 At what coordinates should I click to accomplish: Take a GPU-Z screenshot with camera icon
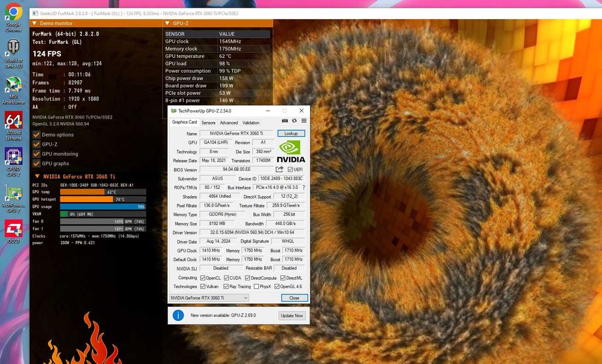pos(285,120)
